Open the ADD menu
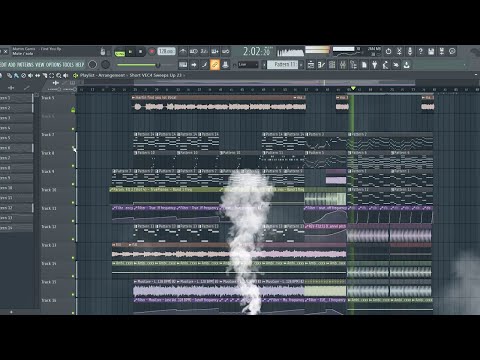 coord(12,64)
